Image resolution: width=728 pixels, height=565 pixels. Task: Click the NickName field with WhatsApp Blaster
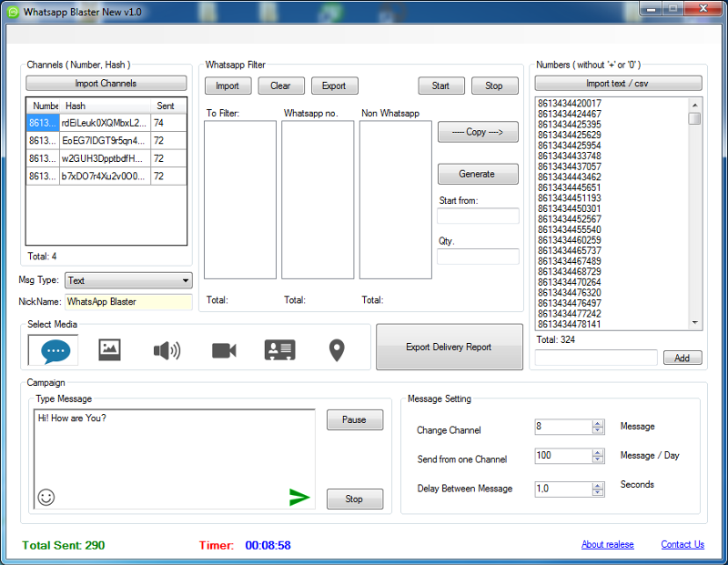tap(128, 302)
